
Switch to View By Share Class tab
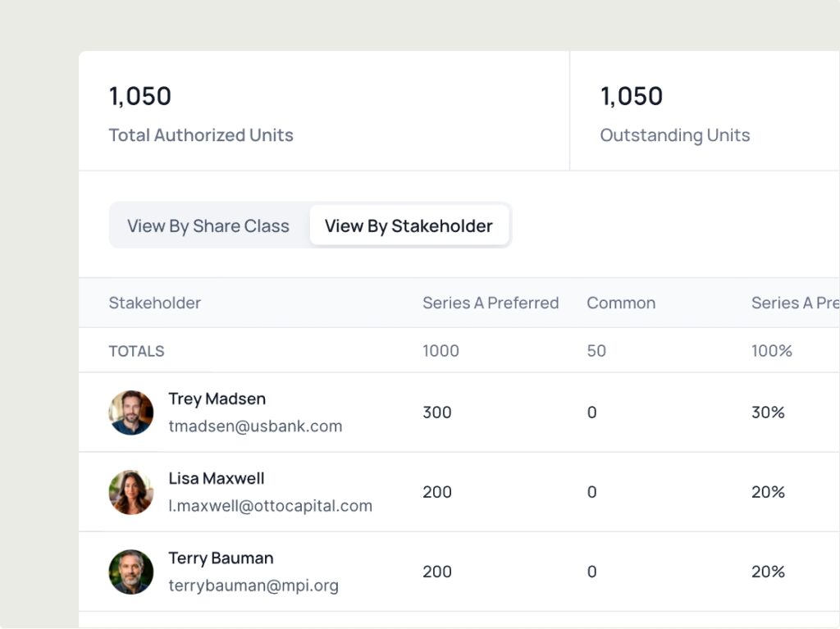tap(208, 226)
